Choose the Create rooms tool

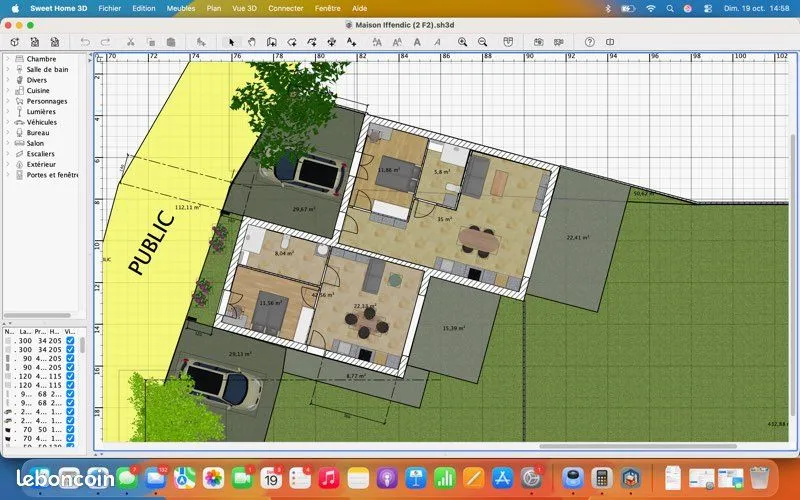point(292,42)
